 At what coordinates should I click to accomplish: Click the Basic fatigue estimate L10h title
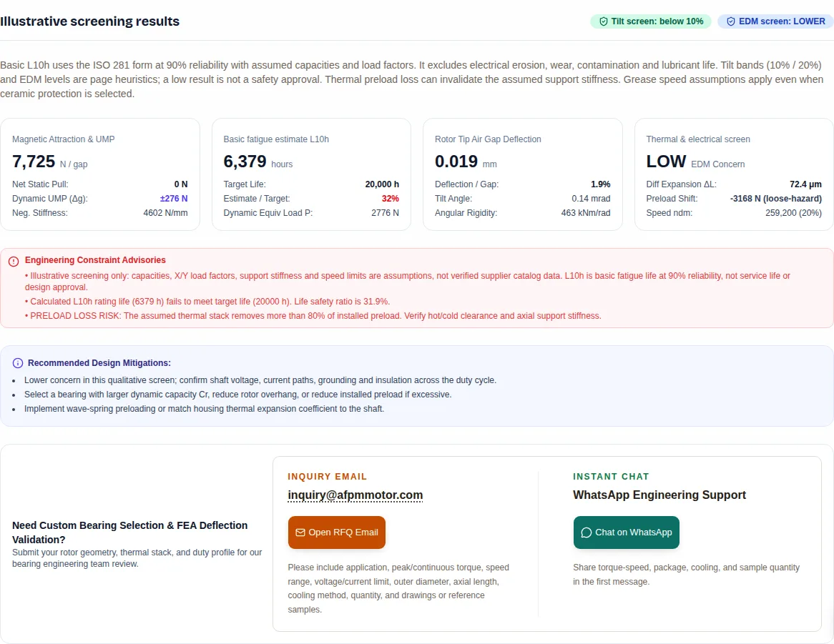(276, 139)
